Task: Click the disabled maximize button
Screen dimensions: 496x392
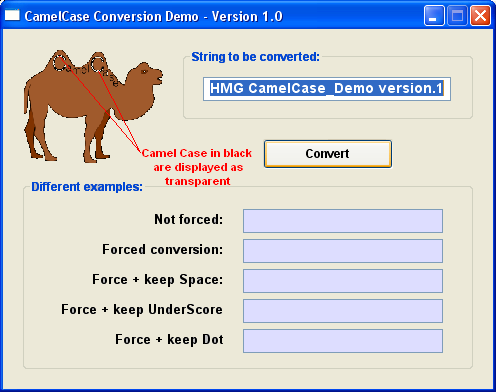Action: [x=457, y=16]
